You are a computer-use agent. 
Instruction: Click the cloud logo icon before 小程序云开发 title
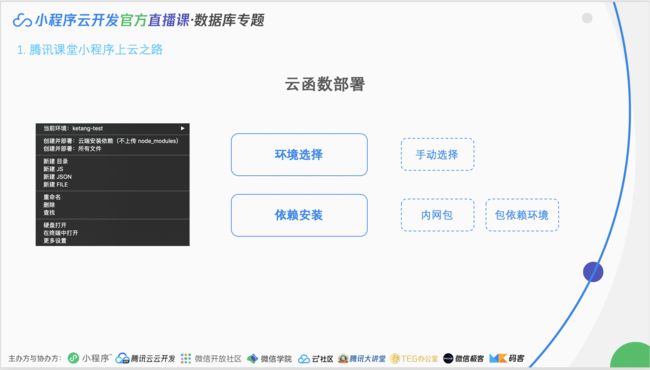click(22, 20)
